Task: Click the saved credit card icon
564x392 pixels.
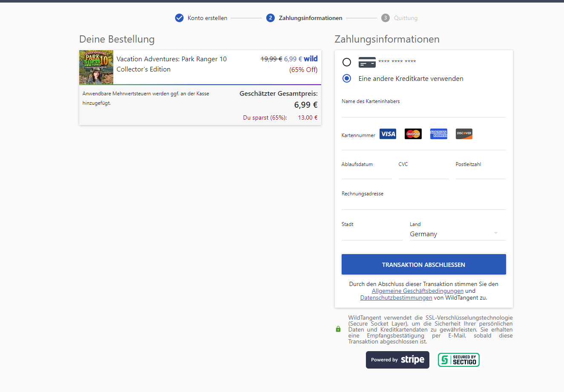Action: 367,62
